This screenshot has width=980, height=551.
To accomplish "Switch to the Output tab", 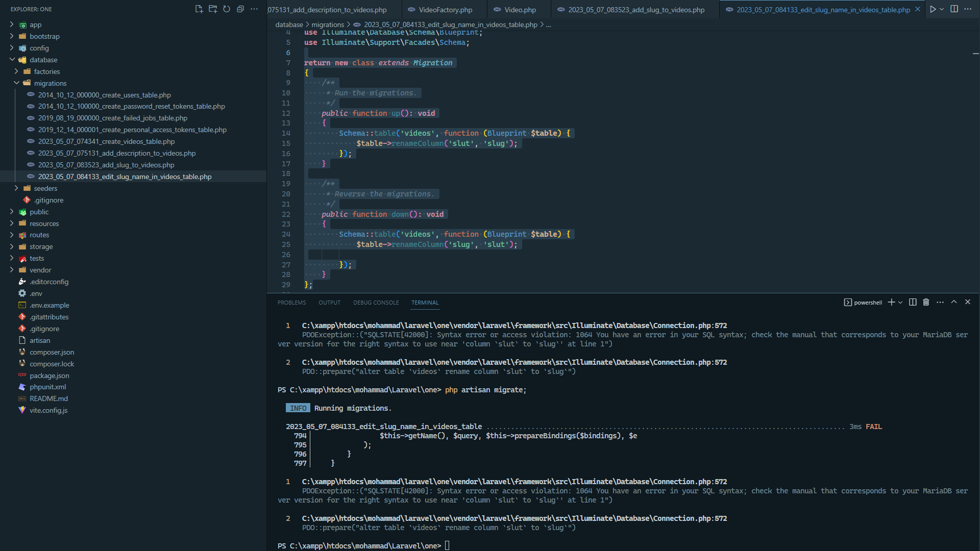I will click(329, 303).
